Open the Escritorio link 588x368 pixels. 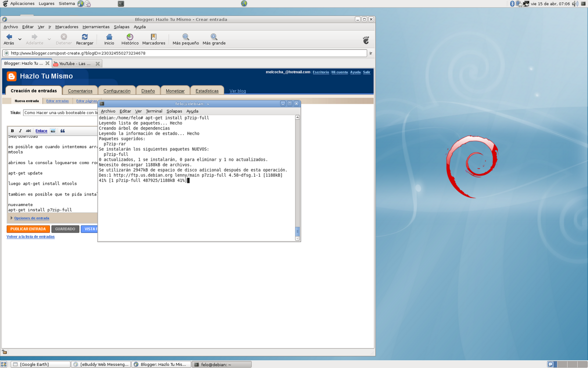(321, 72)
